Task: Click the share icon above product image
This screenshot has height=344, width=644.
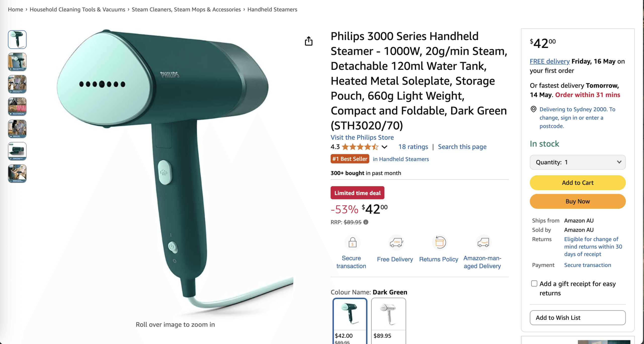Action: coord(309,41)
